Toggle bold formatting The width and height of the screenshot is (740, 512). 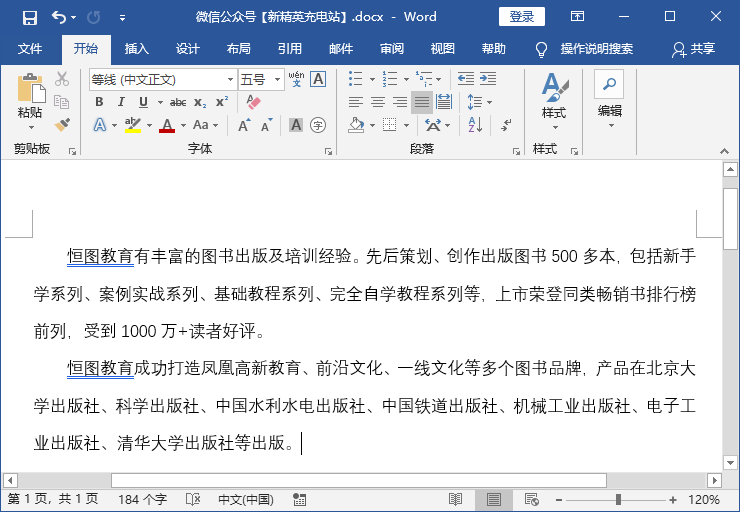[99, 102]
